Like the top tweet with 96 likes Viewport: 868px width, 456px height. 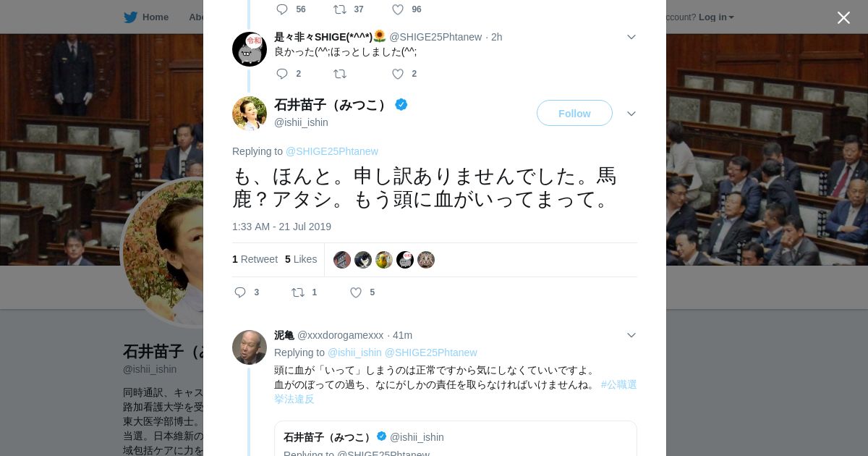coord(398,9)
